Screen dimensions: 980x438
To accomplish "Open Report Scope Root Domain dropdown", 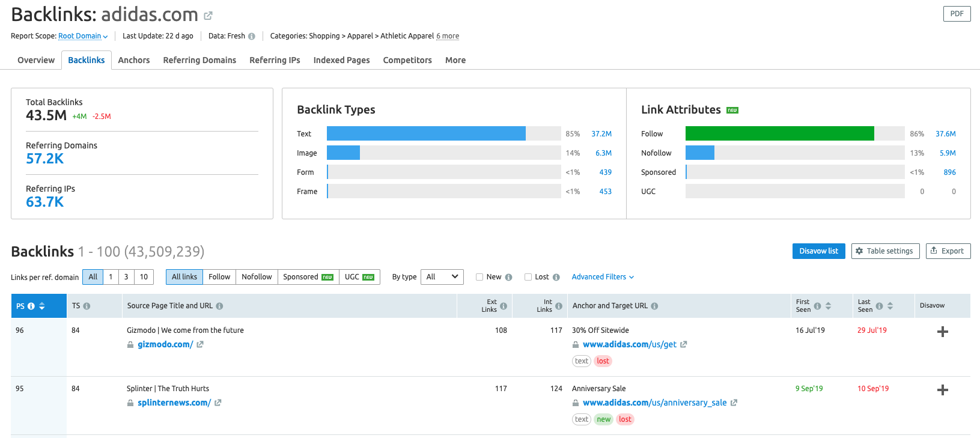I will pos(83,36).
